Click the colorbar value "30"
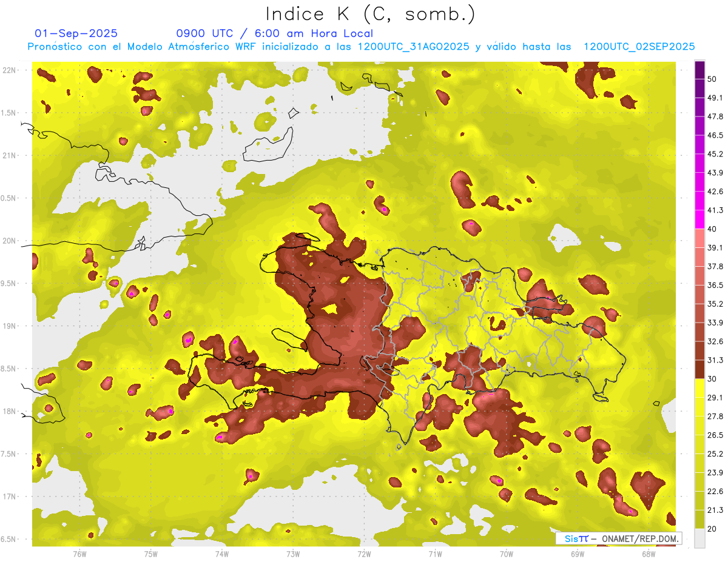The image size is (728, 562). (713, 379)
